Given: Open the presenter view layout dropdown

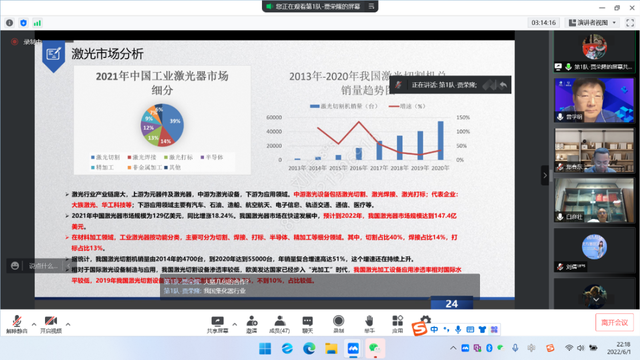Looking at the screenshot, I should coord(593,23).
